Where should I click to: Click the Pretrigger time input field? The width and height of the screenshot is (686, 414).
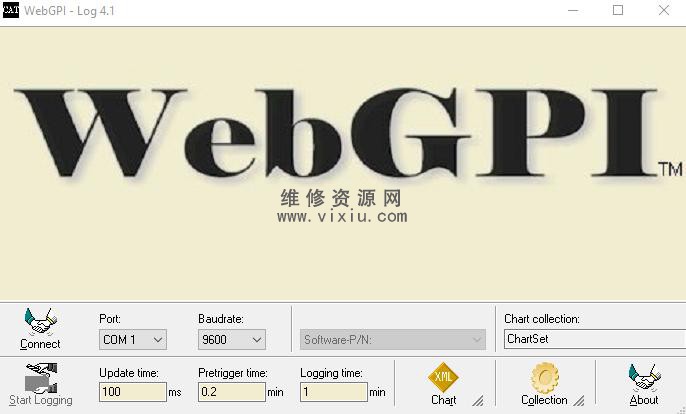click(231, 392)
